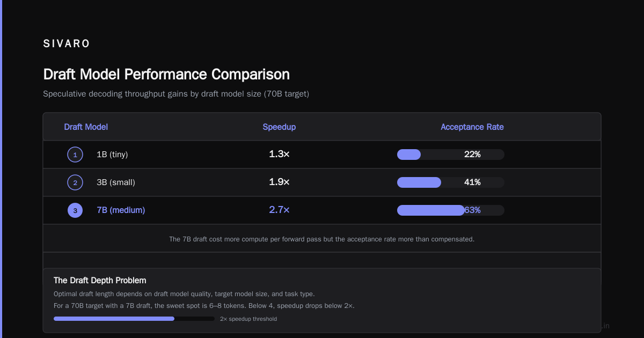
Task: Click the 2× speedup threshold progress bar
Action: coord(134,319)
